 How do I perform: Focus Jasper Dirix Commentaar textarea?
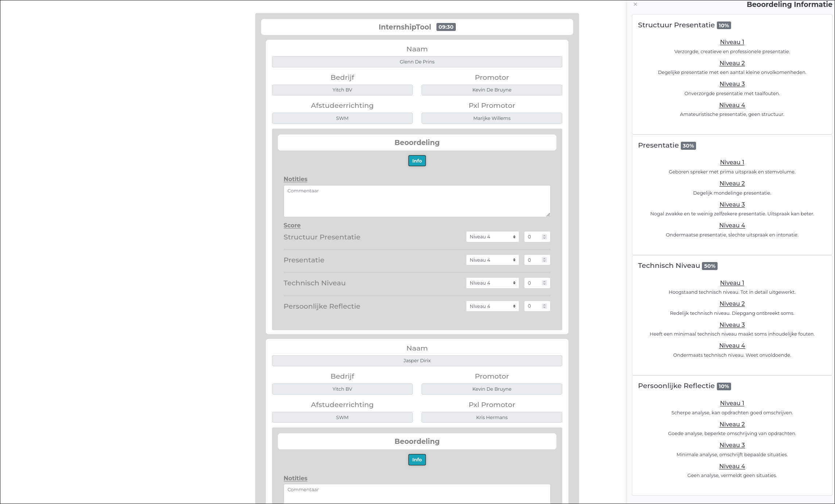pos(417,494)
